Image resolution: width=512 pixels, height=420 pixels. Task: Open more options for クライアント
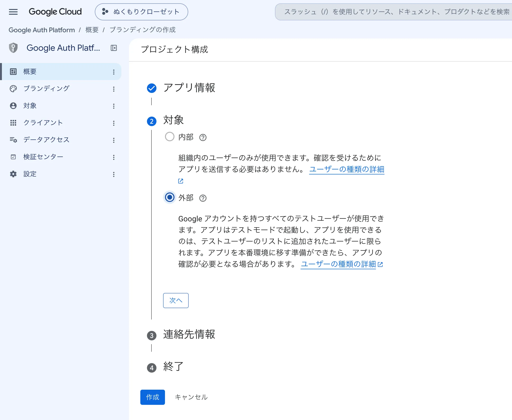point(114,123)
